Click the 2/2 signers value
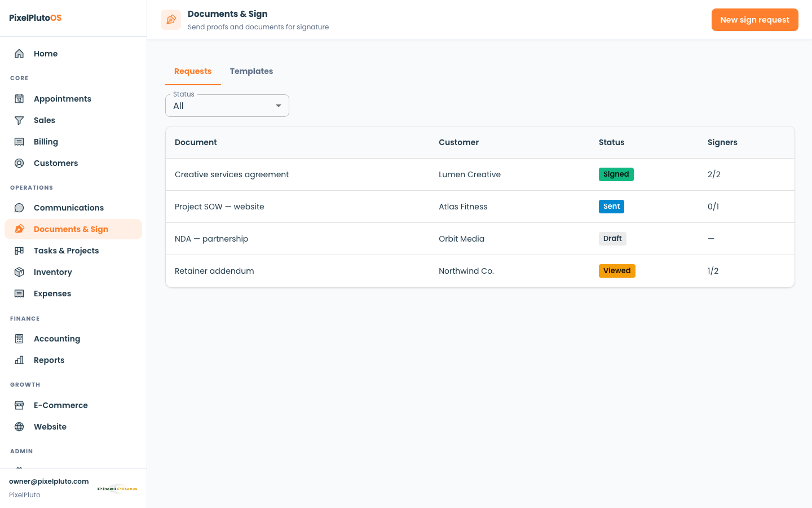This screenshot has height=508, width=812. pos(714,174)
